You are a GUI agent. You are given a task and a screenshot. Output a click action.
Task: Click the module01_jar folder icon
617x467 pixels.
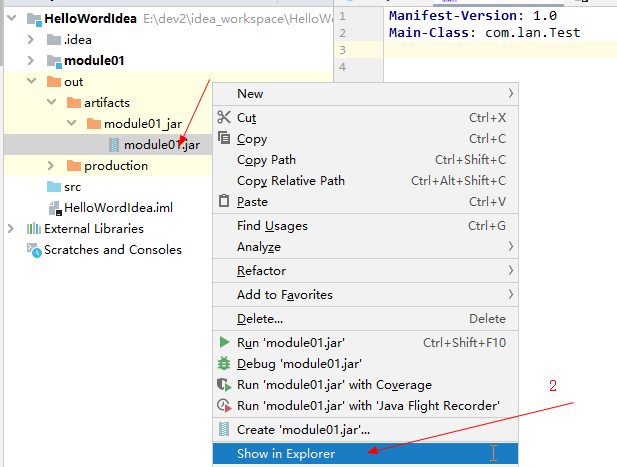[x=94, y=124]
